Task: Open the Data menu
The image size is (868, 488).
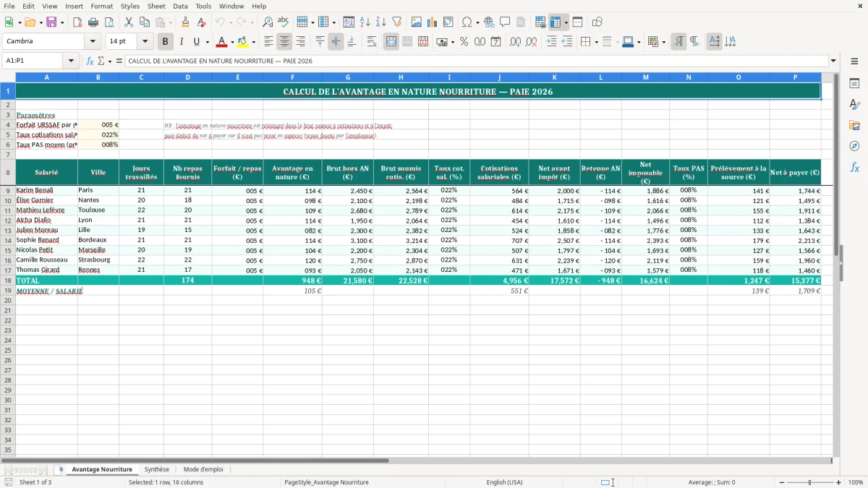Action: click(180, 6)
